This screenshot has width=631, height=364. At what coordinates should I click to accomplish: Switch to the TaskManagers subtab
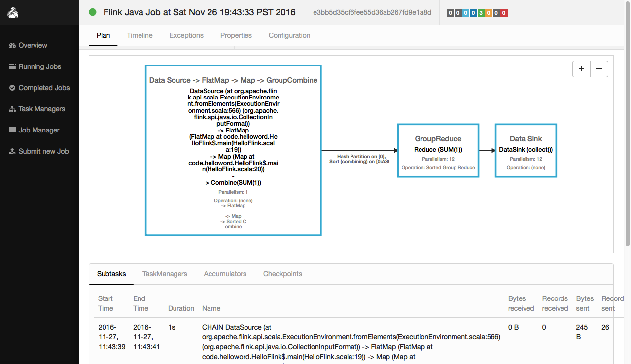(x=165, y=274)
